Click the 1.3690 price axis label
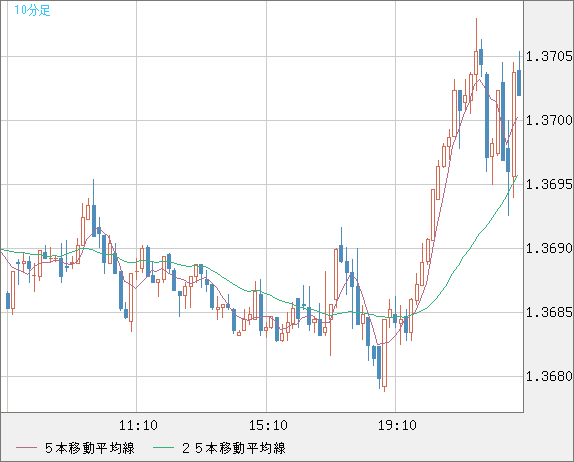574x462 pixels. pyautogui.click(x=549, y=249)
